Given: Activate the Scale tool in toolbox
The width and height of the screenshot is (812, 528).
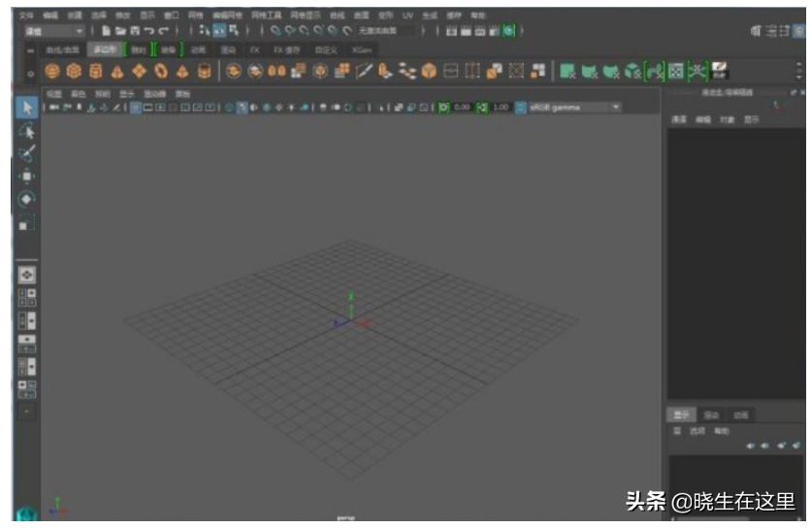Looking at the screenshot, I should point(27,223).
